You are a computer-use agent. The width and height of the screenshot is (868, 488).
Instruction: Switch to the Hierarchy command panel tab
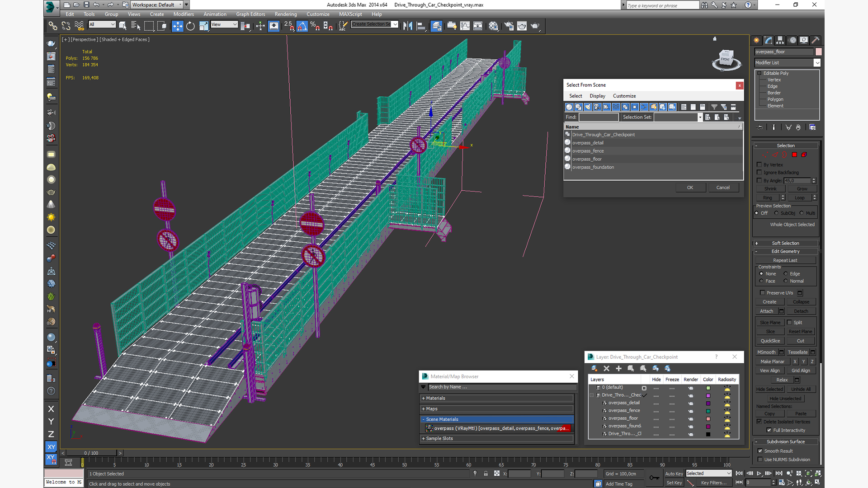[780, 40]
